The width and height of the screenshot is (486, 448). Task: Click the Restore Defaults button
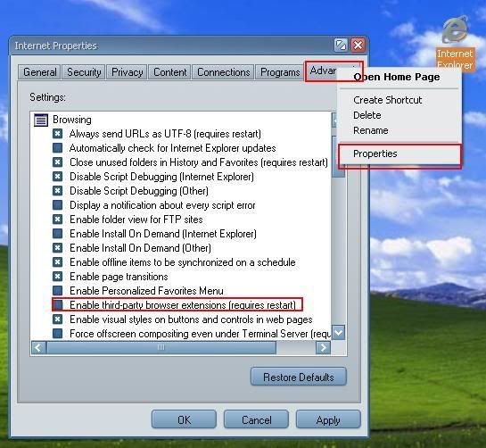click(x=298, y=377)
